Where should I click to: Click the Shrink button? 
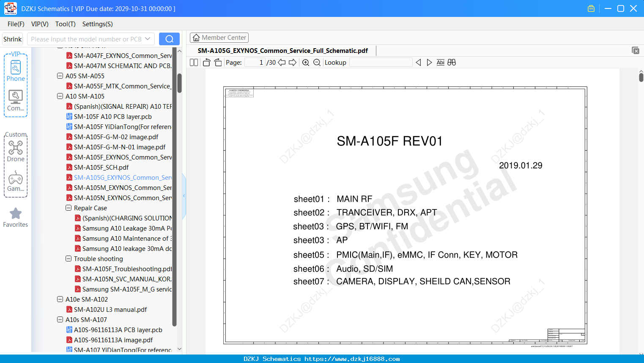pyautogui.click(x=13, y=39)
